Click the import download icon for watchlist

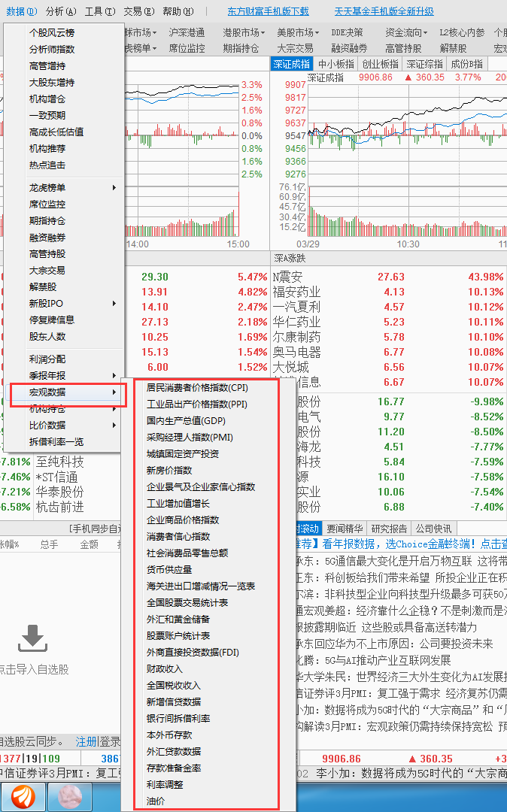pyautogui.click(x=32, y=638)
